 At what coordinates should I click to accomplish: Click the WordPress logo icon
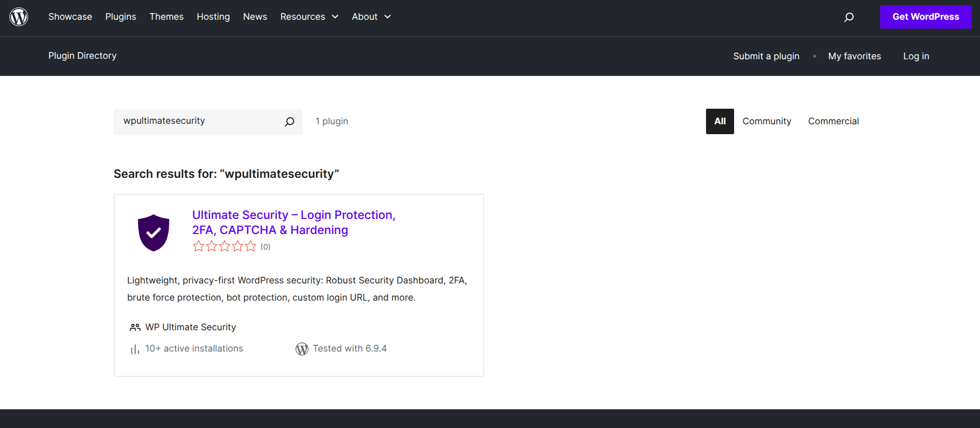coord(19,17)
